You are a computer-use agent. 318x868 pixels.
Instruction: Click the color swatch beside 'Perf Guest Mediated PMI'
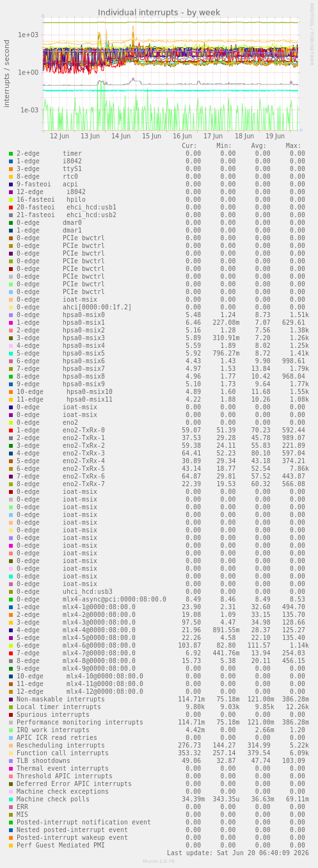click(x=11, y=846)
